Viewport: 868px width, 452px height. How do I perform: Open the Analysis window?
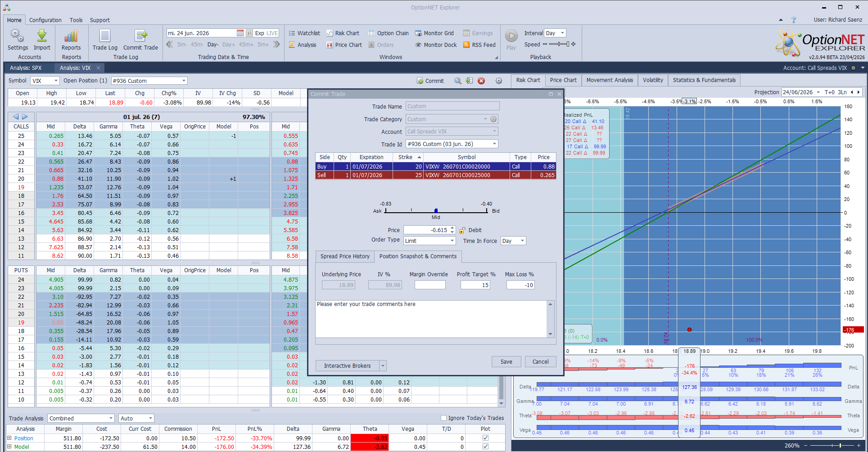pos(303,45)
